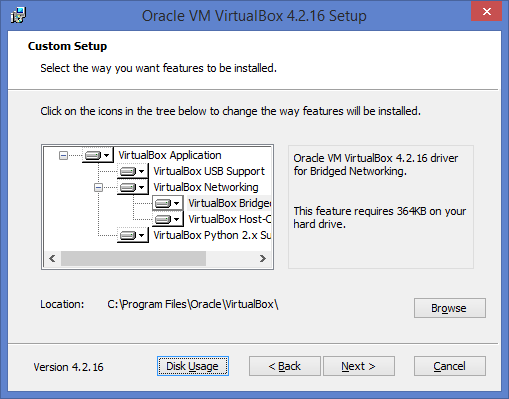Click the Browse button for install location
The height and width of the screenshot is (399, 509).
[x=450, y=308]
